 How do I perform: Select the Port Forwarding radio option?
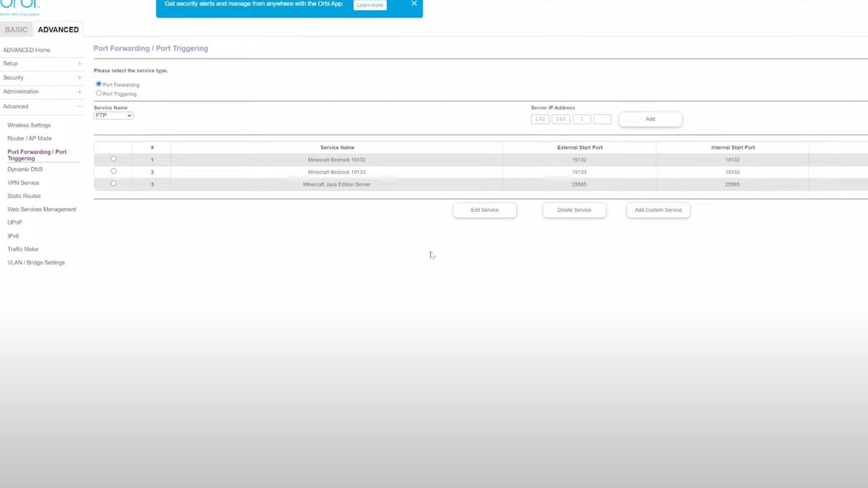coord(99,85)
